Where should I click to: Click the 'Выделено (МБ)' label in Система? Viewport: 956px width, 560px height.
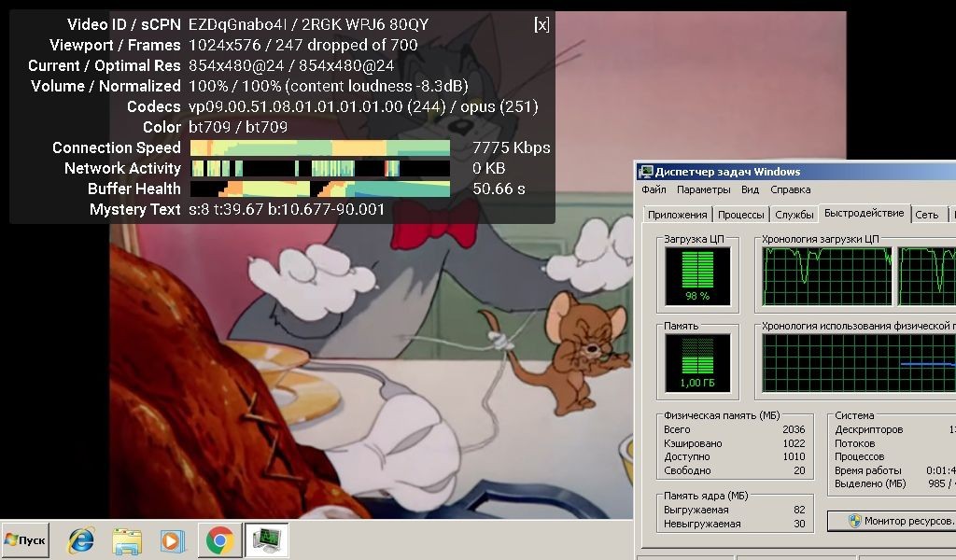coord(871,483)
